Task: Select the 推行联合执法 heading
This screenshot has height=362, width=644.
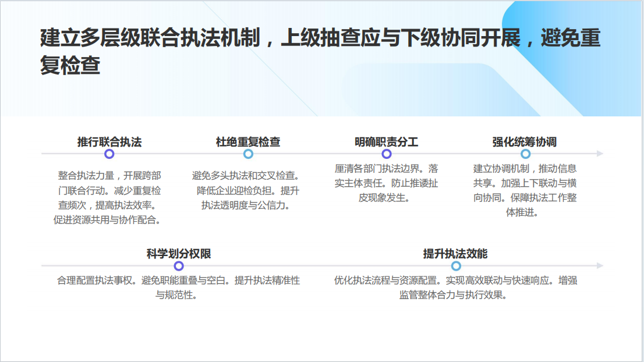Action: pyautogui.click(x=109, y=141)
